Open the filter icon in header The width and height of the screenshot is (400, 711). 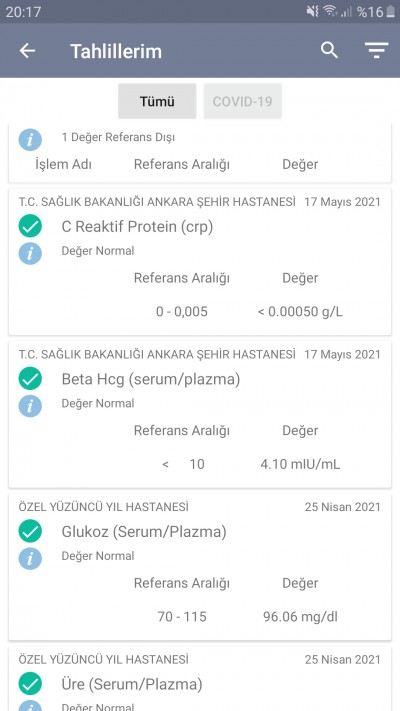[x=376, y=50]
